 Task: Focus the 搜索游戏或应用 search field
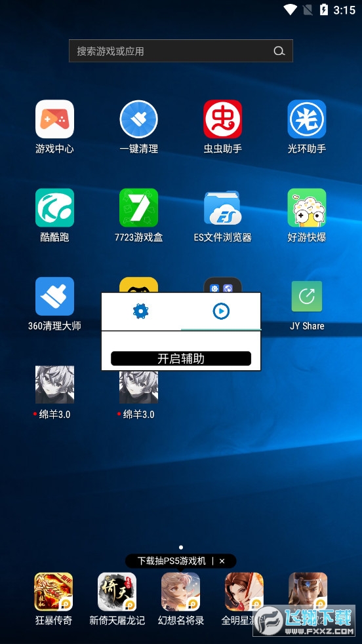pos(181,51)
